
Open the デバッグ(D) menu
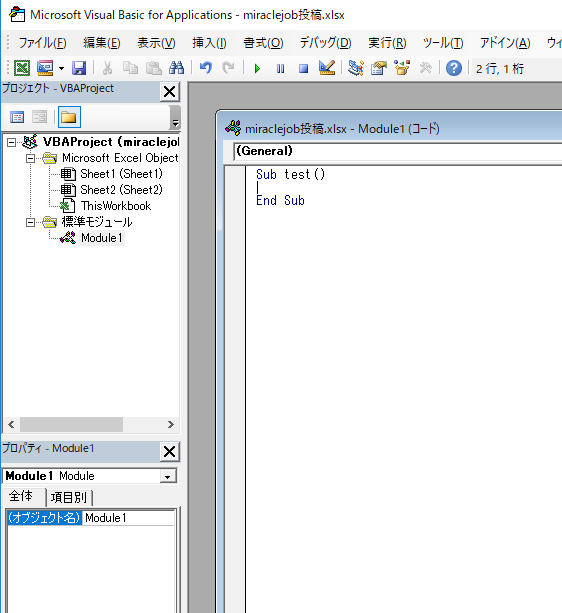[x=326, y=43]
